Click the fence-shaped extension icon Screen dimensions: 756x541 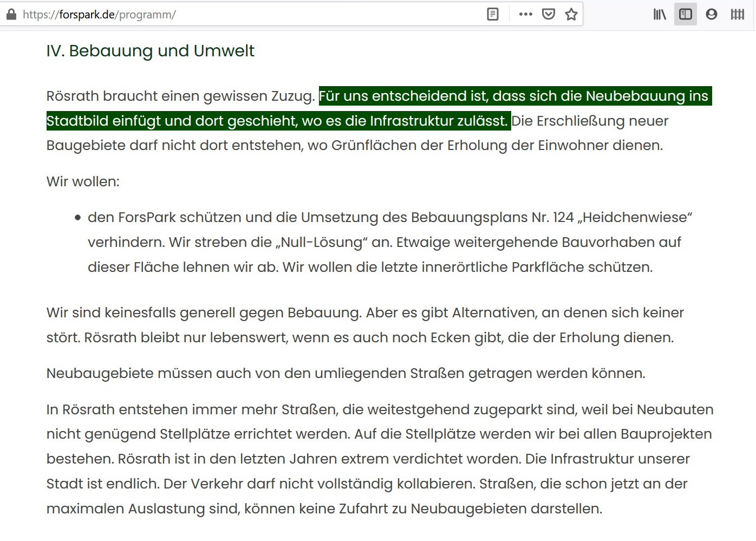coord(738,15)
